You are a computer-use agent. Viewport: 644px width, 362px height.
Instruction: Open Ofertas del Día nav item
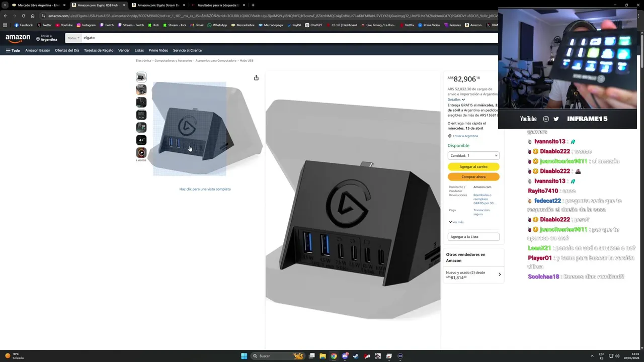point(67,50)
